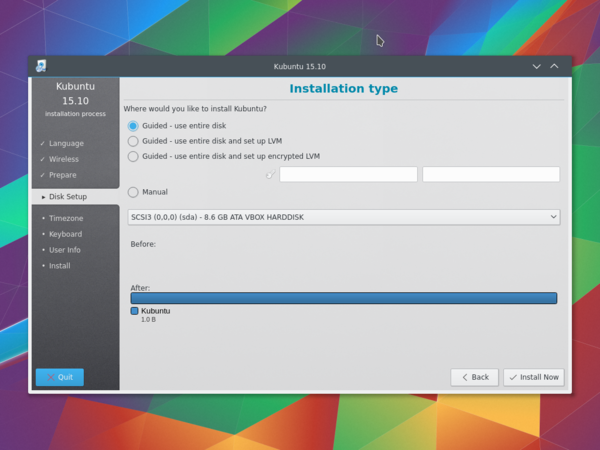The image size is (600, 450).
Task: Pick the Manual partitioning option
Action: [133, 192]
